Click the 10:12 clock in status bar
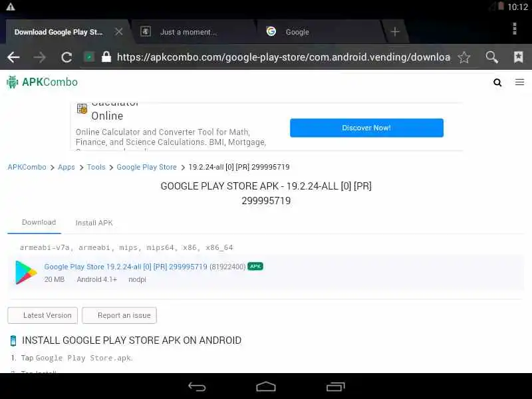Viewport: 532px width, 399px height. pyautogui.click(x=518, y=7)
